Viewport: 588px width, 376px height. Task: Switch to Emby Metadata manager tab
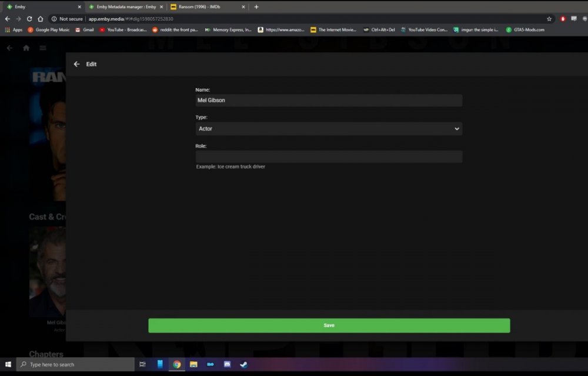[x=126, y=6]
